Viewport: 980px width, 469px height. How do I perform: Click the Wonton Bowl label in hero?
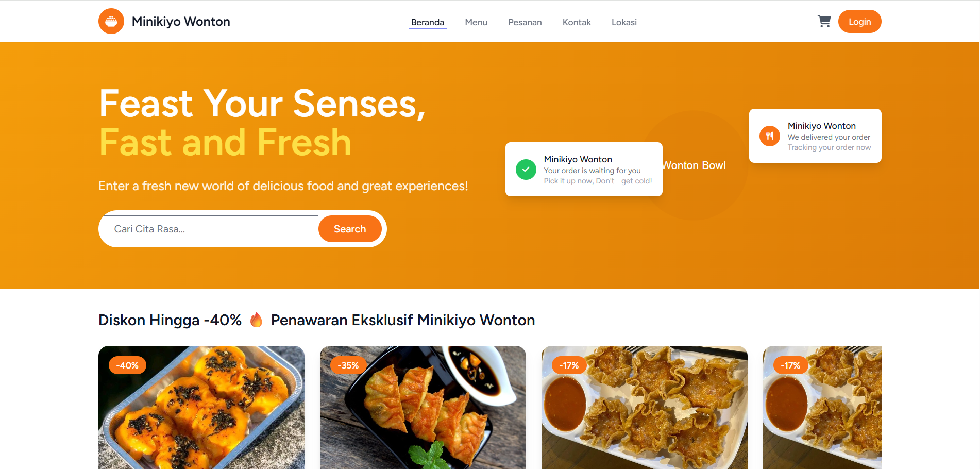(x=694, y=165)
